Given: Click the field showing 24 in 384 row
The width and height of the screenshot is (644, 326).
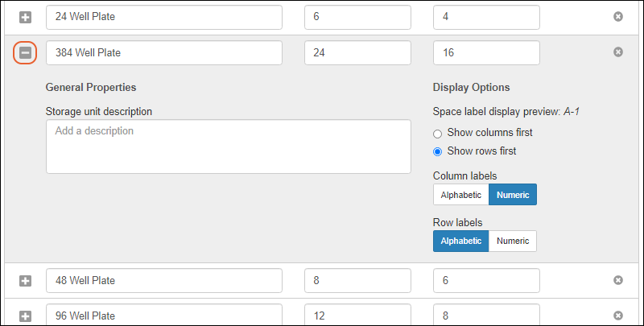Looking at the screenshot, I should point(357,52).
